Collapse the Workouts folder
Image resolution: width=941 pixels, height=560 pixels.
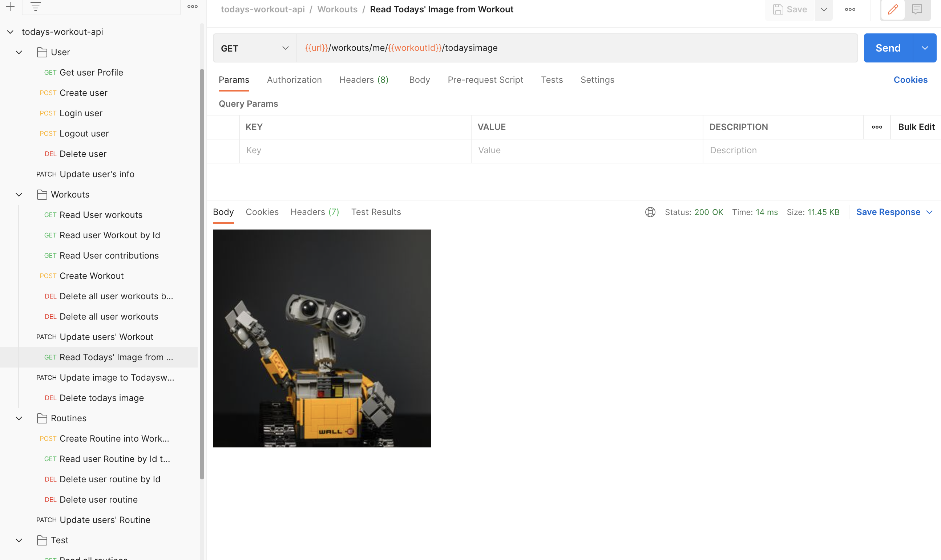click(x=19, y=195)
